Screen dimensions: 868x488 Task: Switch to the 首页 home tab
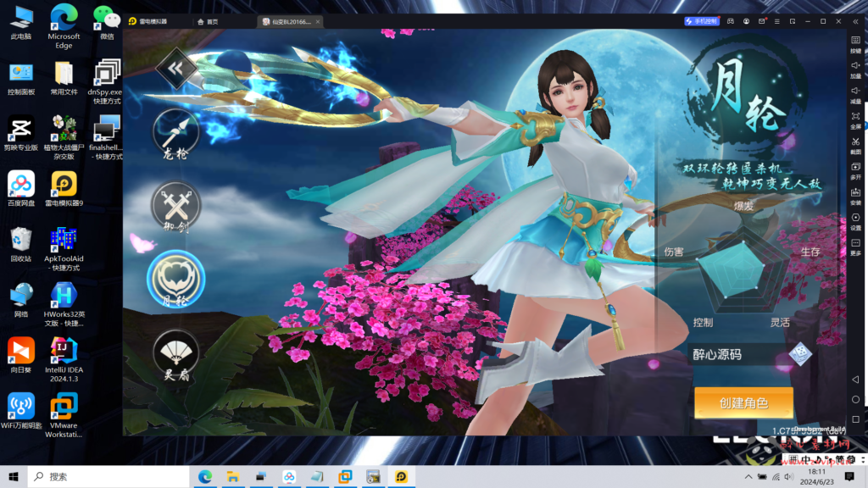208,21
